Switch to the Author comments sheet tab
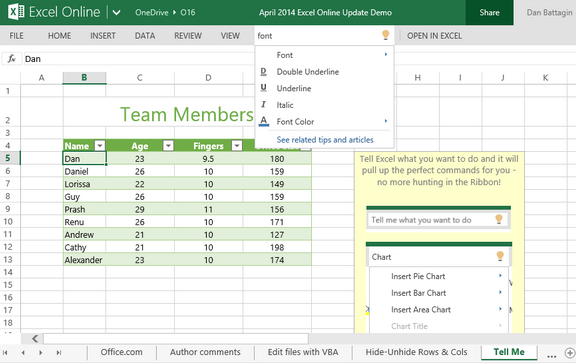 [205, 352]
